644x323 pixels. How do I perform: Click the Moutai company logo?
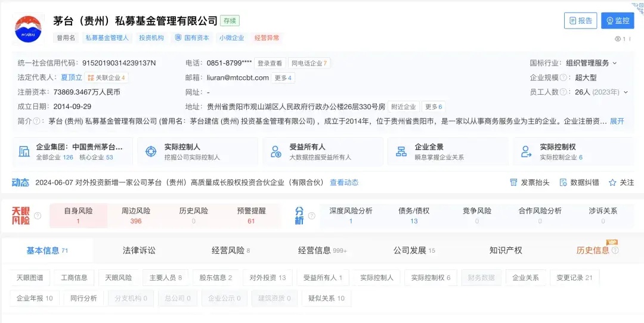coord(29,29)
